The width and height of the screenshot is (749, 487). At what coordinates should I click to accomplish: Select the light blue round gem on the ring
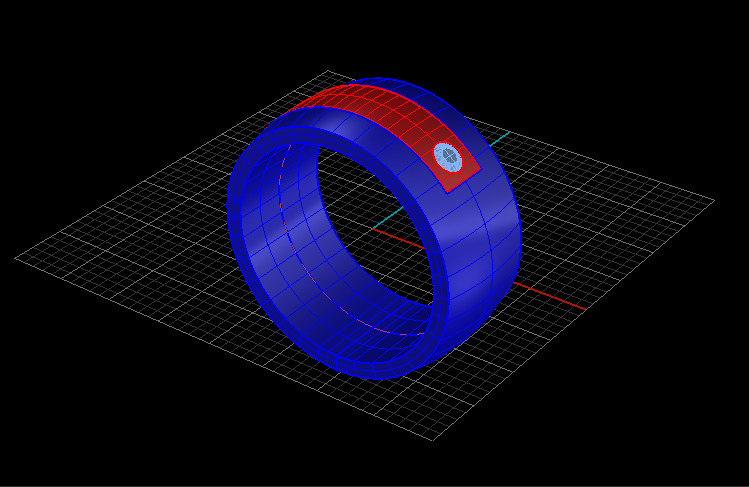pyautogui.click(x=448, y=157)
